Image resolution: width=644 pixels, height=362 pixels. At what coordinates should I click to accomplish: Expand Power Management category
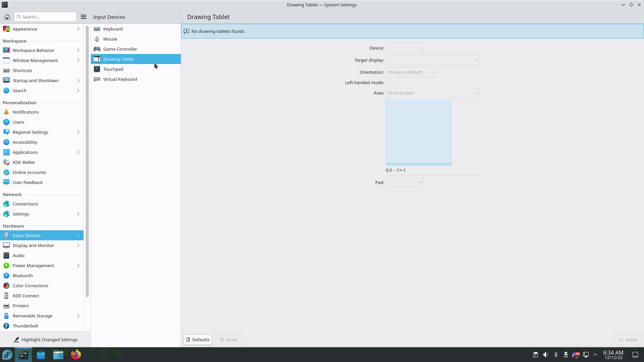pos(42,265)
